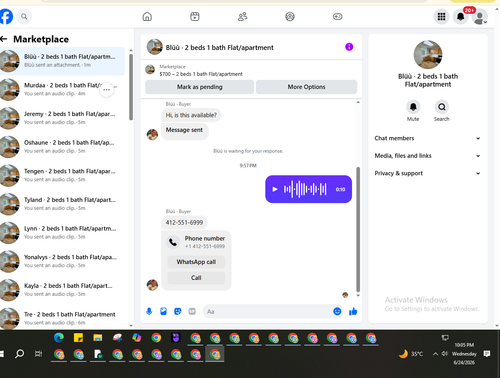
Task: Open Microsoft Edge on taskbar
Action: pos(59,338)
